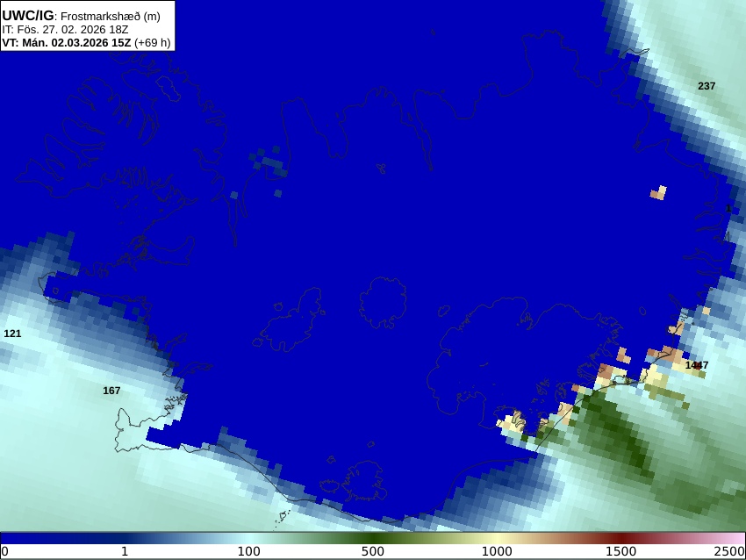Click the 'UWC/IG: Frostmarkshæð (m)' title text
The height and width of the screenshot is (560, 746).
pyautogui.click(x=81, y=16)
